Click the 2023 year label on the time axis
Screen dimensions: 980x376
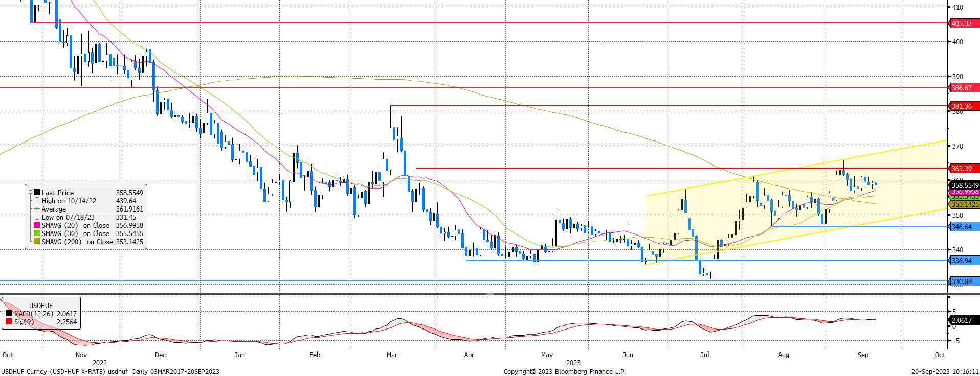[573, 363]
